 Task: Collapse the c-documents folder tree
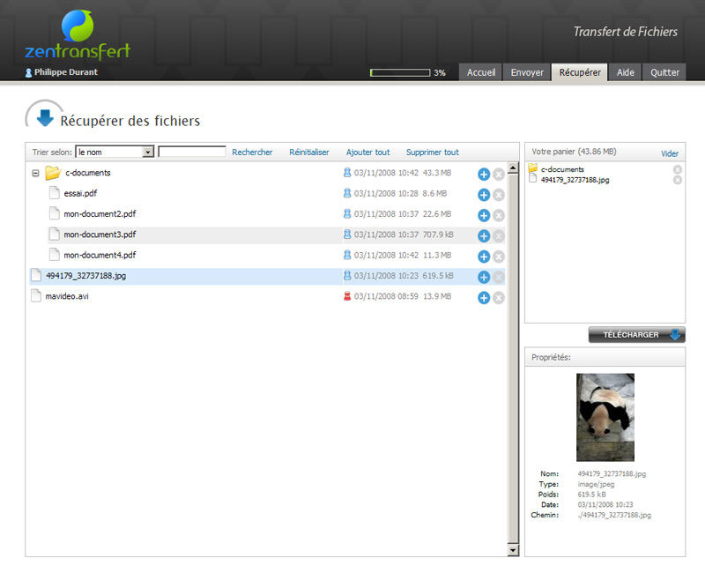click(35, 173)
